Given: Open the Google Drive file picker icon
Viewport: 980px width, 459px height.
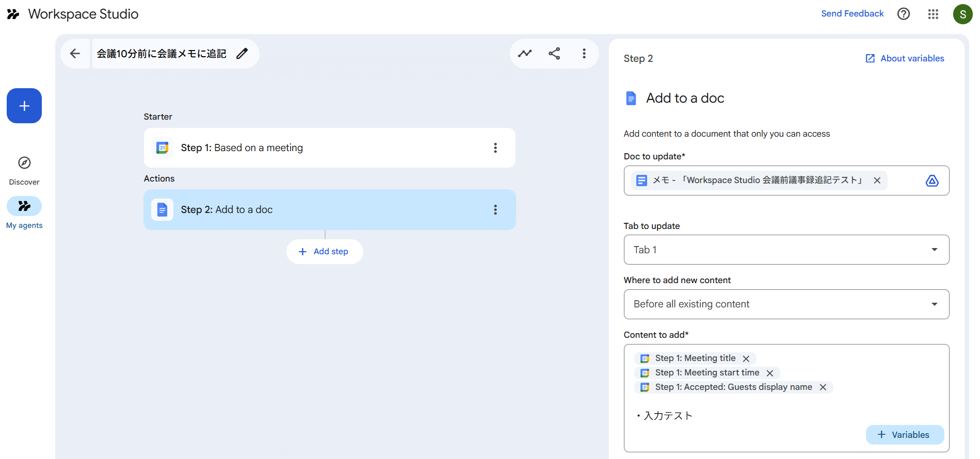Looking at the screenshot, I should tap(931, 181).
